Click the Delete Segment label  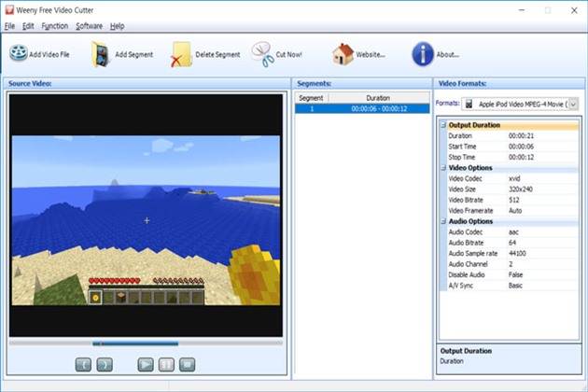217,54
